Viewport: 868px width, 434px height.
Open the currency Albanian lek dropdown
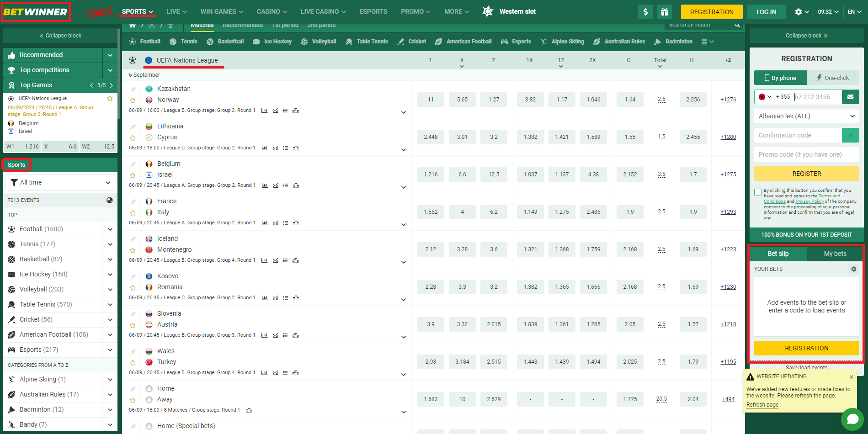point(807,116)
